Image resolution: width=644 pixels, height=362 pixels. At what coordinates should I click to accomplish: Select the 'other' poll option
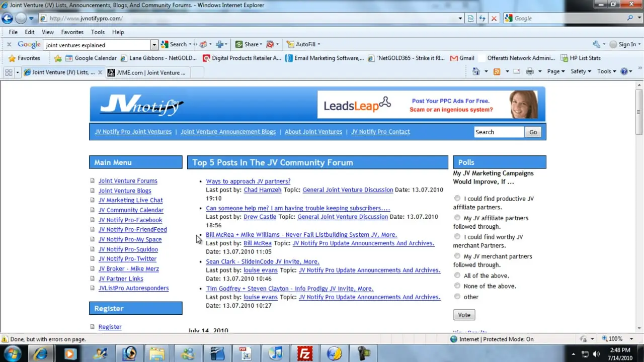coord(457,297)
